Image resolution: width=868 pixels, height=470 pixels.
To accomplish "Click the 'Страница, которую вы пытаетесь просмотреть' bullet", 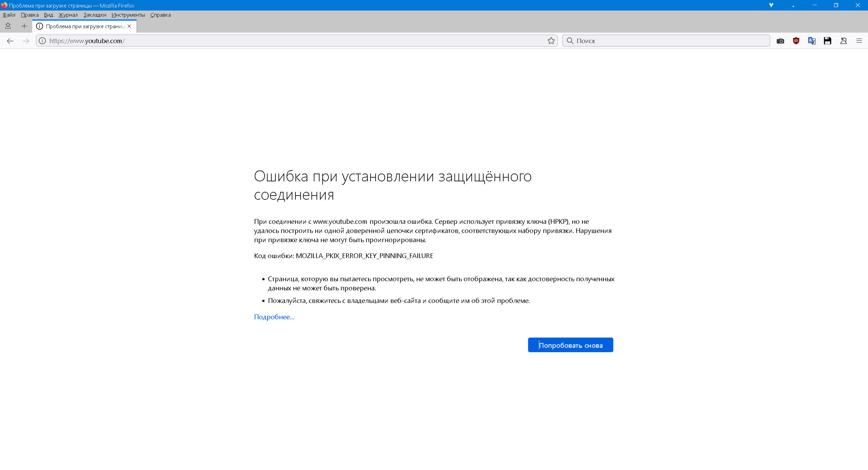I will (x=441, y=284).
